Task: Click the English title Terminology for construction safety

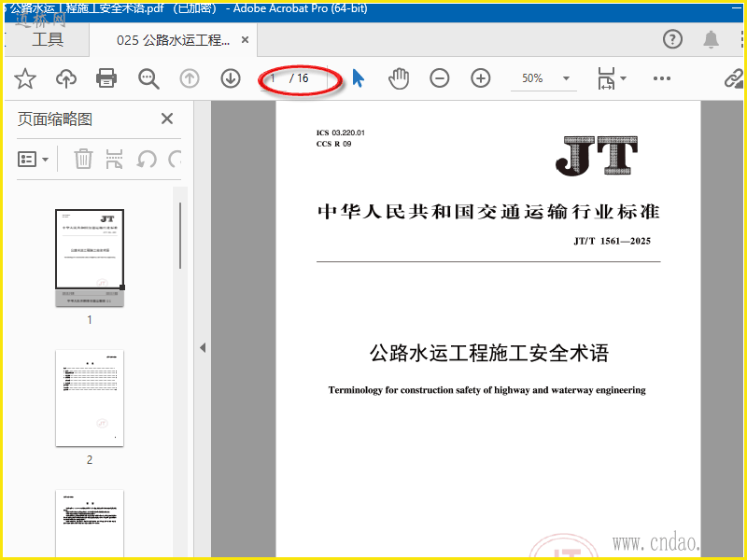Action: coord(486,390)
